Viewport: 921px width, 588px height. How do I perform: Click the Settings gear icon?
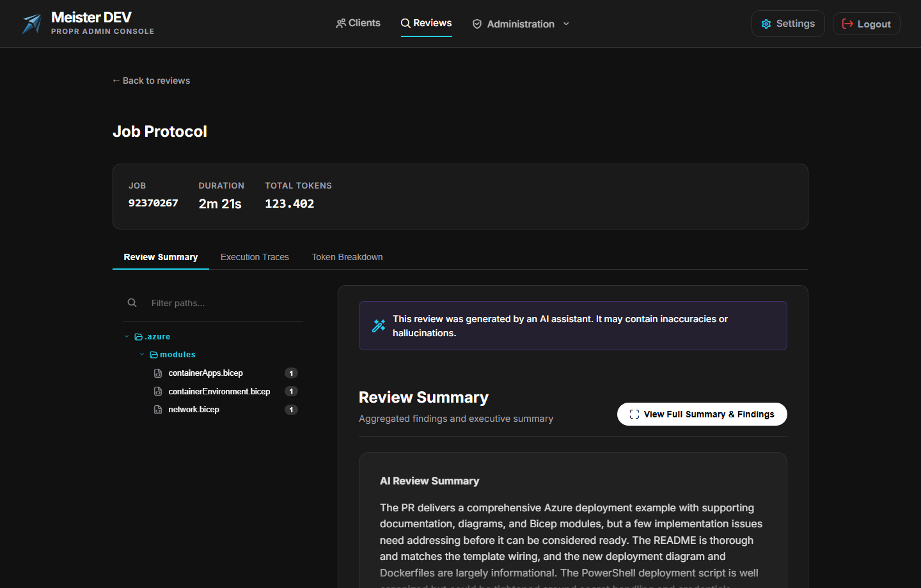click(766, 24)
